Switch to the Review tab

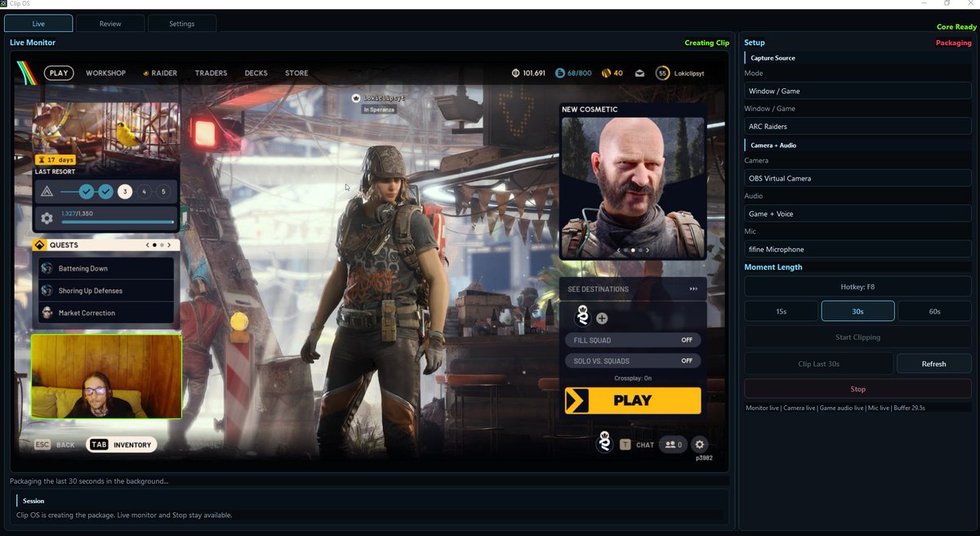click(110, 24)
